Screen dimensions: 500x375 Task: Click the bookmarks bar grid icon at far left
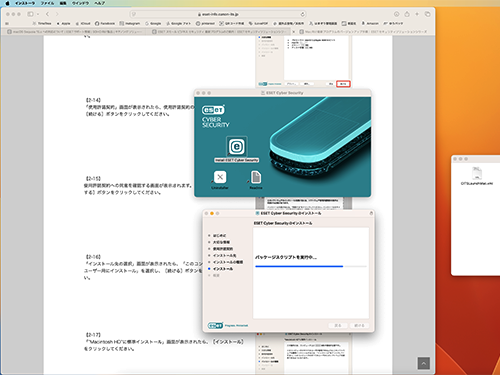(x=7, y=24)
